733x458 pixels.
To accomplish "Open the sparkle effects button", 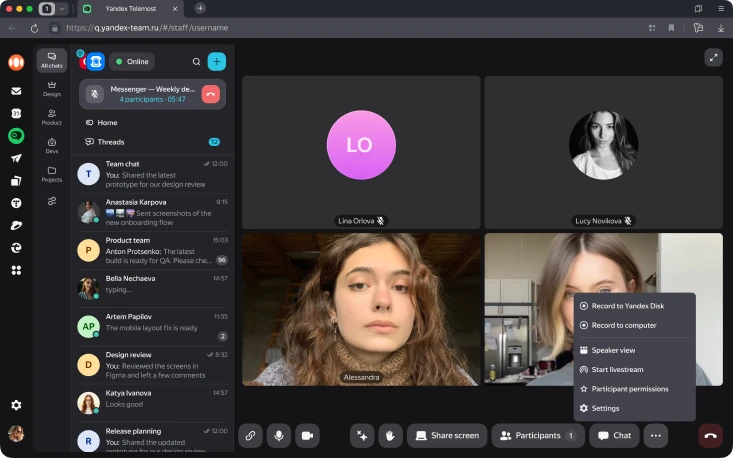I will point(362,436).
